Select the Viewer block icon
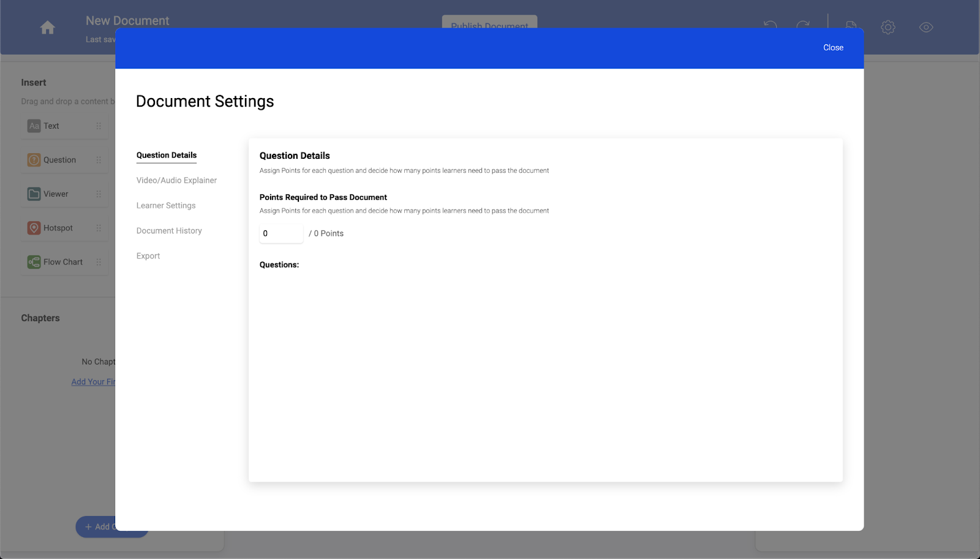The image size is (980, 559). click(34, 194)
